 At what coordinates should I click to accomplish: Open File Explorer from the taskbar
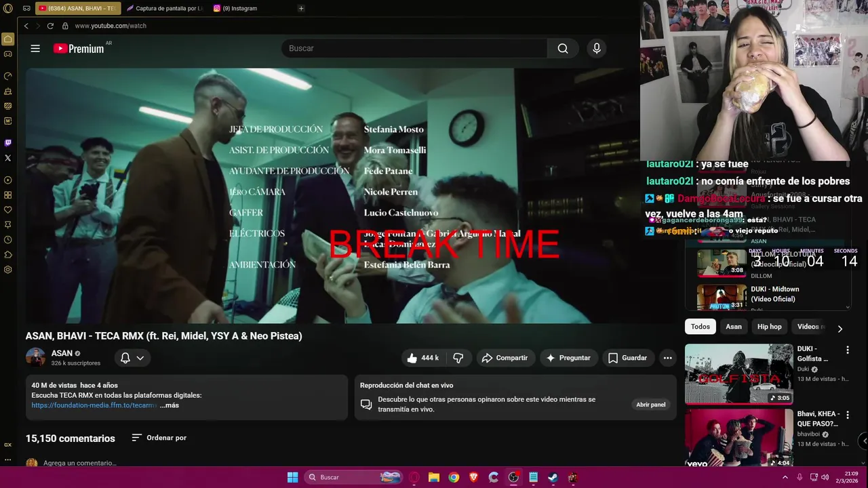pyautogui.click(x=434, y=477)
